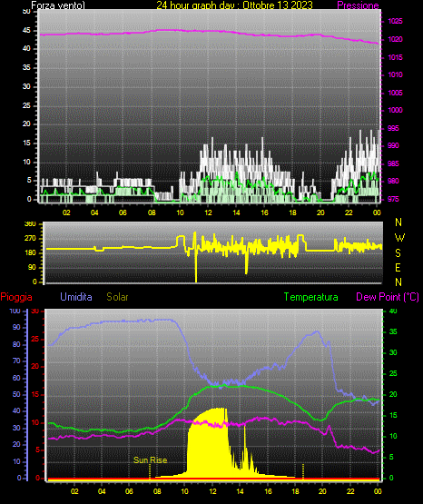423x504 pixels.
Task: Click the E compass label
Action: [398, 267]
